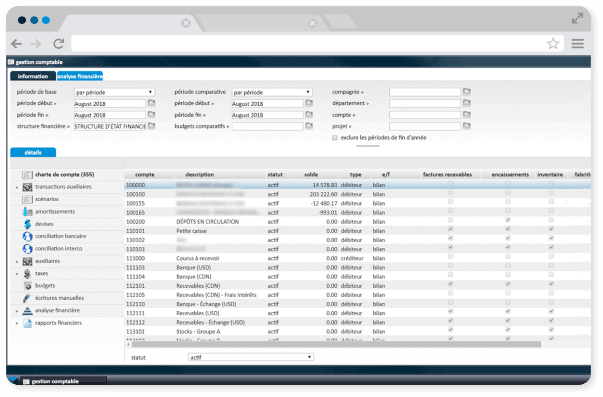Screen dimensions: 603x397
Task: Toggle encaissements for Courus à recevoir
Action: point(508,257)
